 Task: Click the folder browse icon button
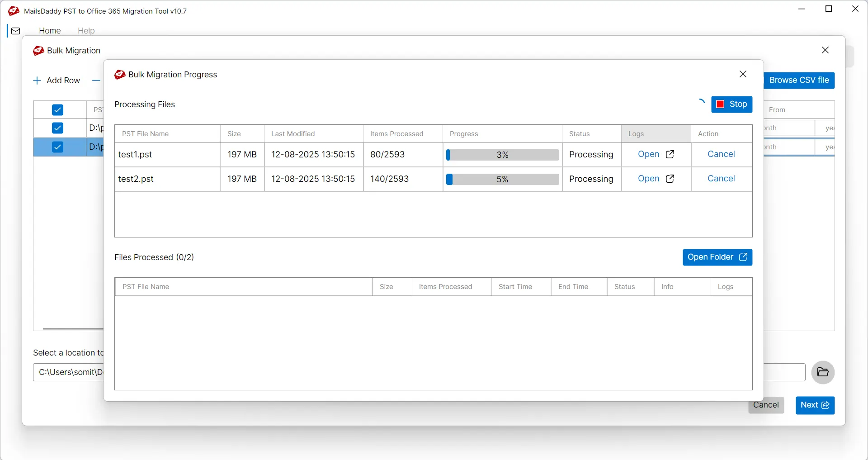(x=822, y=372)
